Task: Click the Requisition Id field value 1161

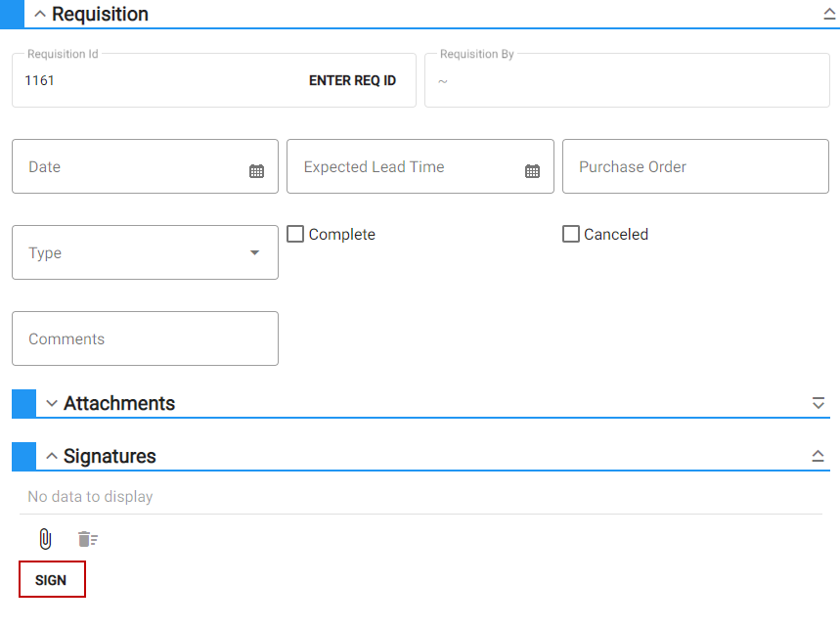Action: 40,80
